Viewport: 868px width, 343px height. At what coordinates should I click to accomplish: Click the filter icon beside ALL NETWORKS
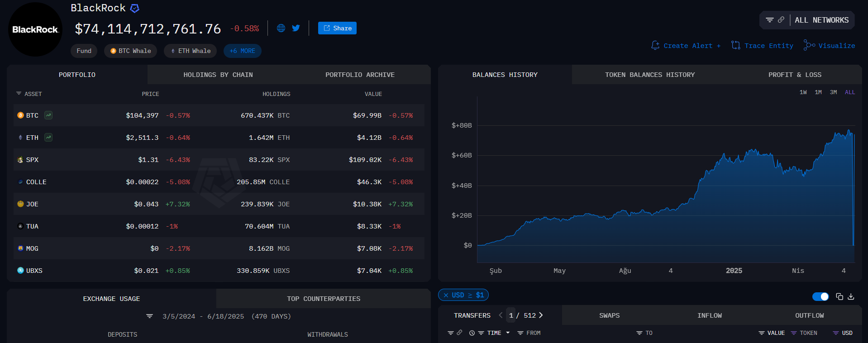pyautogui.click(x=769, y=20)
